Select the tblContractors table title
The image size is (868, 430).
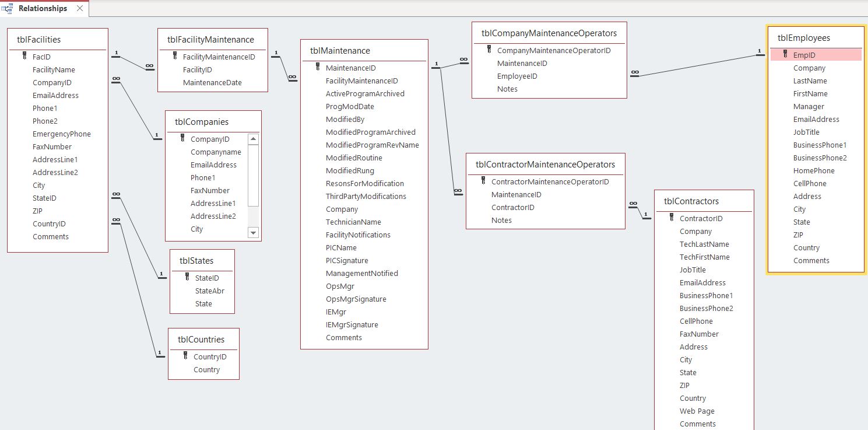pos(691,201)
